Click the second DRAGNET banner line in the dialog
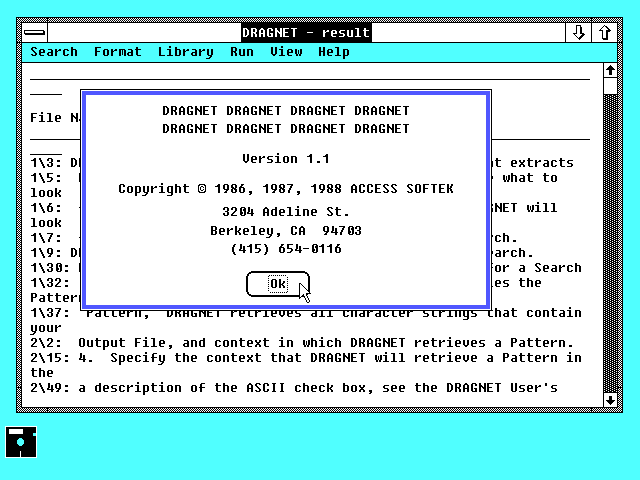Screen dimensions: 640x480 click(x=286, y=129)
